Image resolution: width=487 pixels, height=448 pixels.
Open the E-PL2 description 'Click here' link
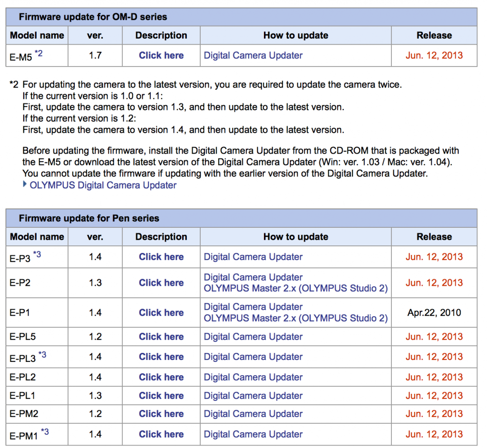[x=161, y=377]
